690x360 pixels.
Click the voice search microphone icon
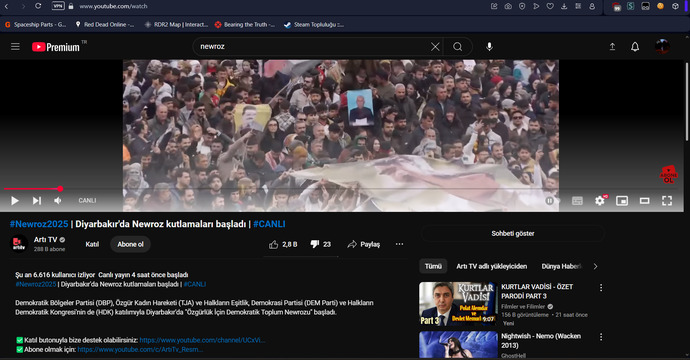point(489,47)
